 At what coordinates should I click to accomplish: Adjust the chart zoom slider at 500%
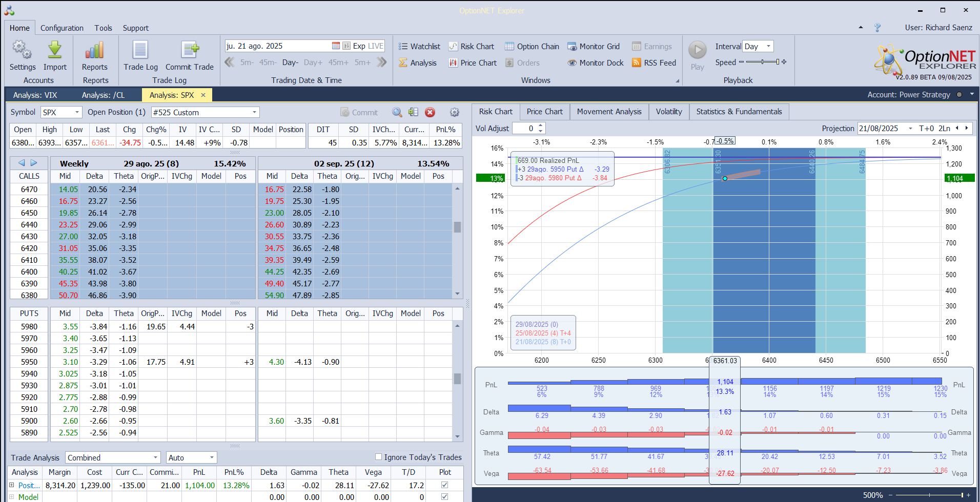point(929,495)
